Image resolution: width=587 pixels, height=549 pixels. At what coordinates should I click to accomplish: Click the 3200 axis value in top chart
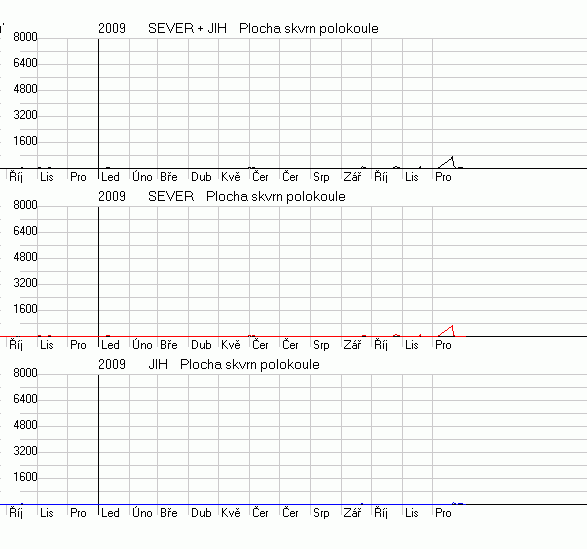click(25, 115)
